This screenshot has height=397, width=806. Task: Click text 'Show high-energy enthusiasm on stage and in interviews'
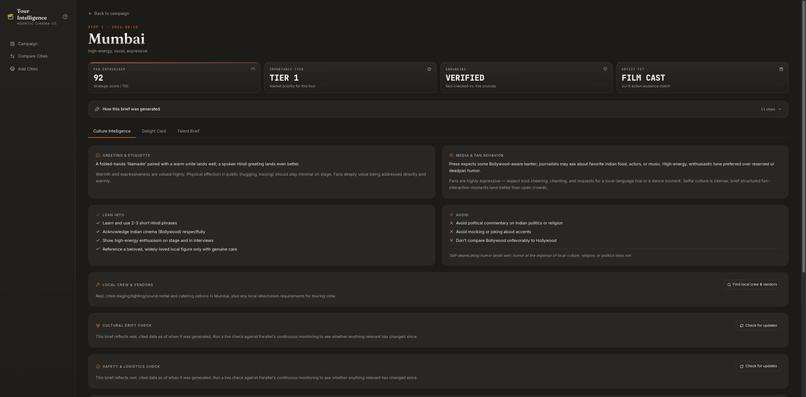(x=158, y=241)
